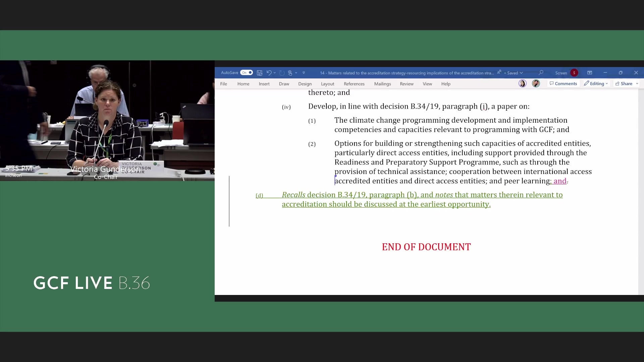Open the Undo history dropdown arrow
This screenshot has height=362, width=644.
click(275, 73)
